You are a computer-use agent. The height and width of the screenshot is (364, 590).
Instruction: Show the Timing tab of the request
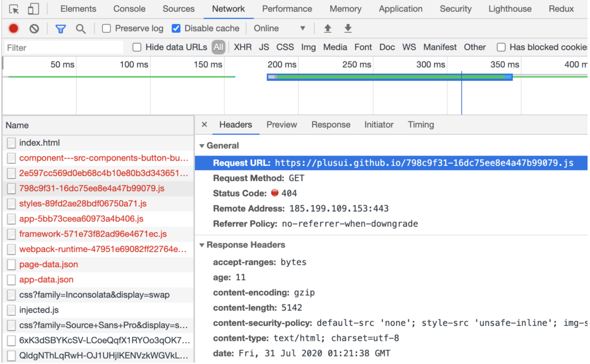click(x=421, y=124)
